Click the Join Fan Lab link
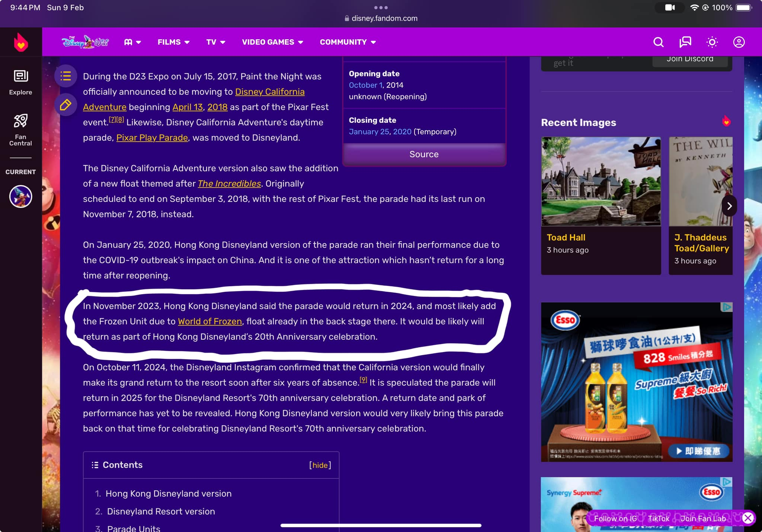Image resolution: width=762 pixels, height=532 pixels. click(703, 518)
